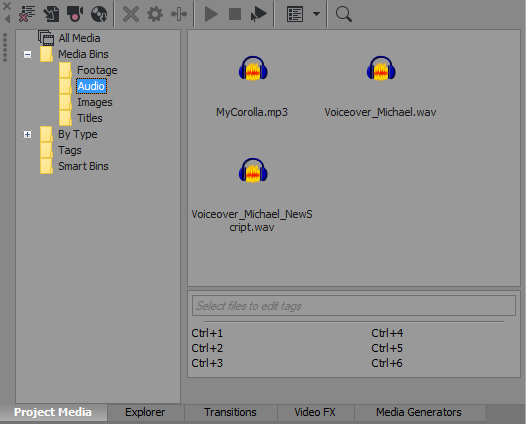Toggle the Auto Preview button

(x=259, y=14)
